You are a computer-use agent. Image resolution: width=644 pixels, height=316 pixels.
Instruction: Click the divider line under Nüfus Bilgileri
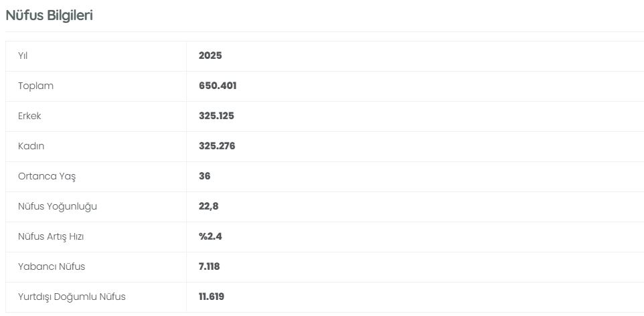click(x=321, y=31)
